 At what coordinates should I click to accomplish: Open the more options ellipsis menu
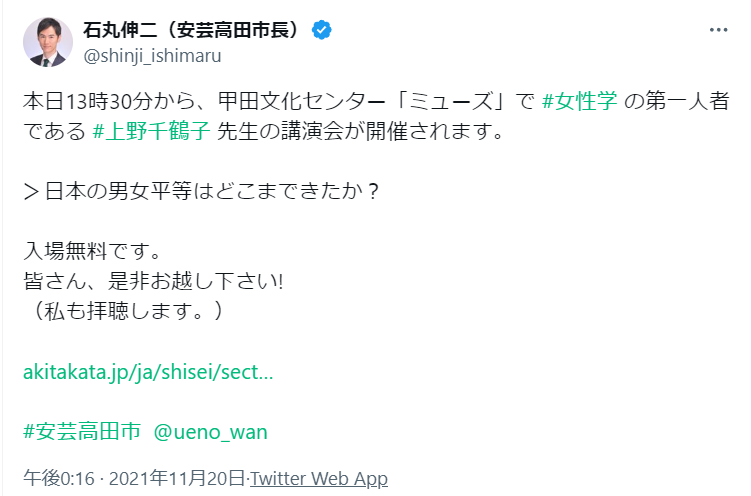click(x=718, y=30)
